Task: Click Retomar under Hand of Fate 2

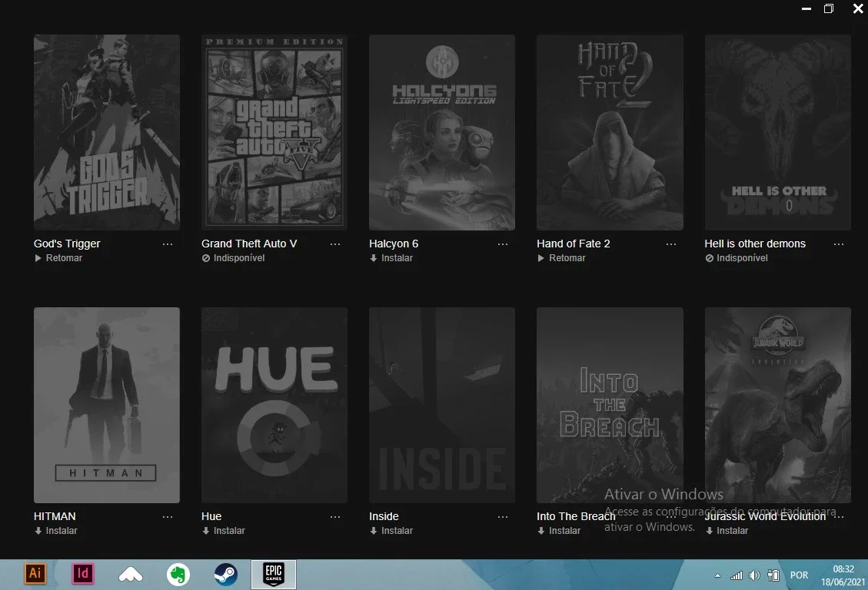Action: pos(561,258)
